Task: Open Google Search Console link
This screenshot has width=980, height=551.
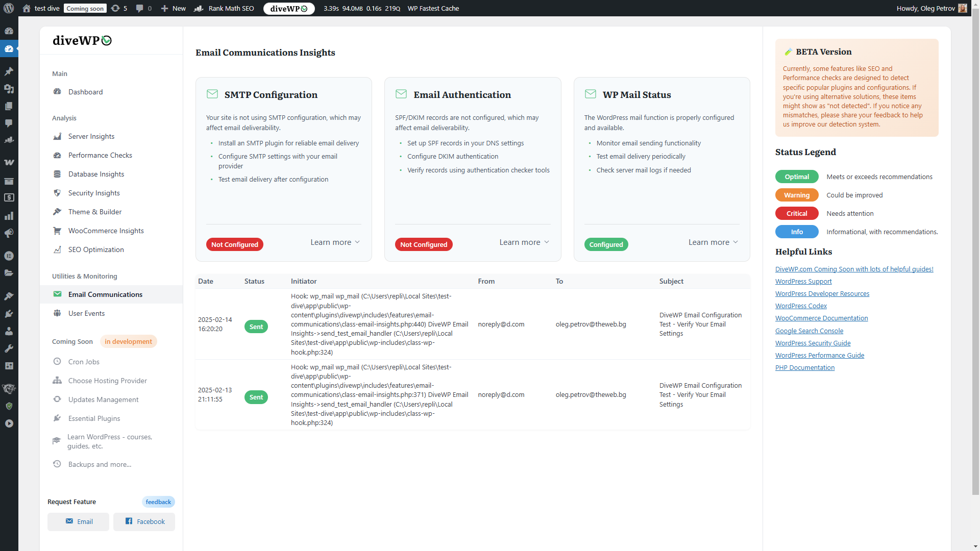Action: tap(809, 331)
